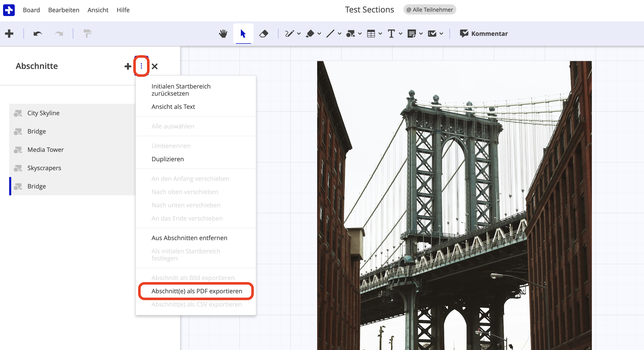This screenshot has width=644, height=350.
Task: Select Duplizieren from the context menu
Action: [x=168, y=159]
